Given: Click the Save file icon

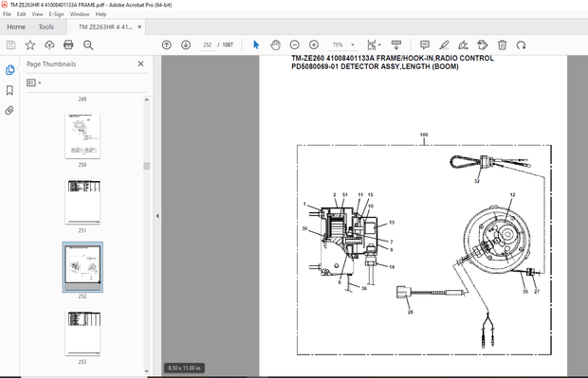Looking at the screenshot, I should click(x=10, y=45).
